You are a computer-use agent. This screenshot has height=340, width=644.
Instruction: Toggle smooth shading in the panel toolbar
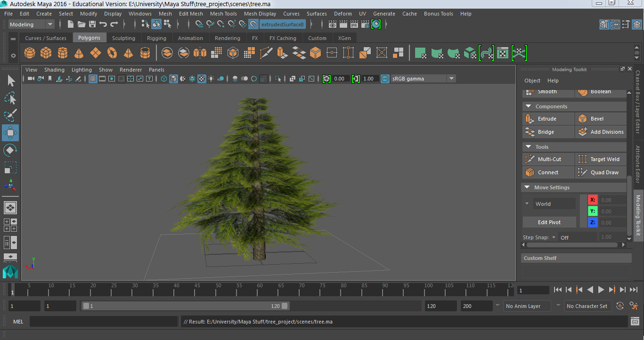pos(173,79)
